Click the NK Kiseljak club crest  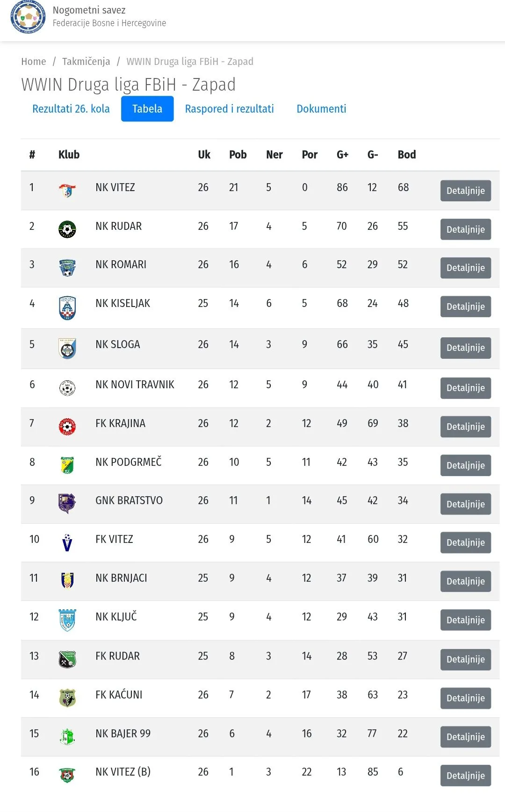tap(67, 308)
